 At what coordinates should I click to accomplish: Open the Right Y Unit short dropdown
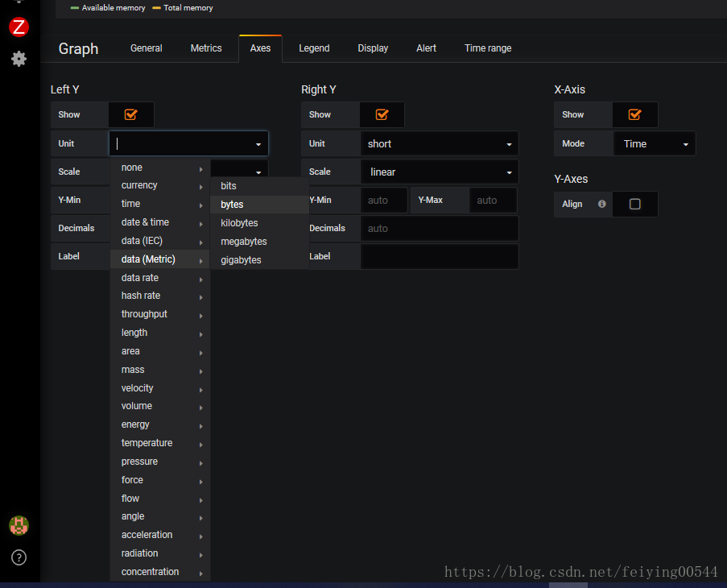coord(439,143)
